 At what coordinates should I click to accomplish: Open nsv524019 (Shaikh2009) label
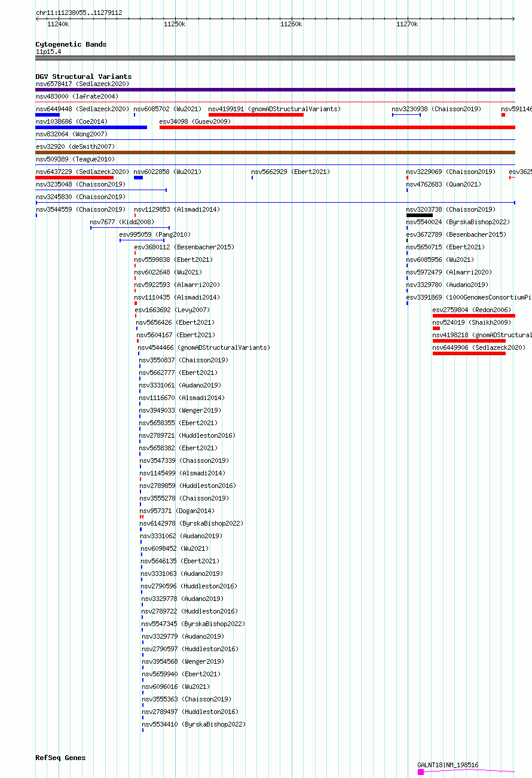click(x=472, y=322)
